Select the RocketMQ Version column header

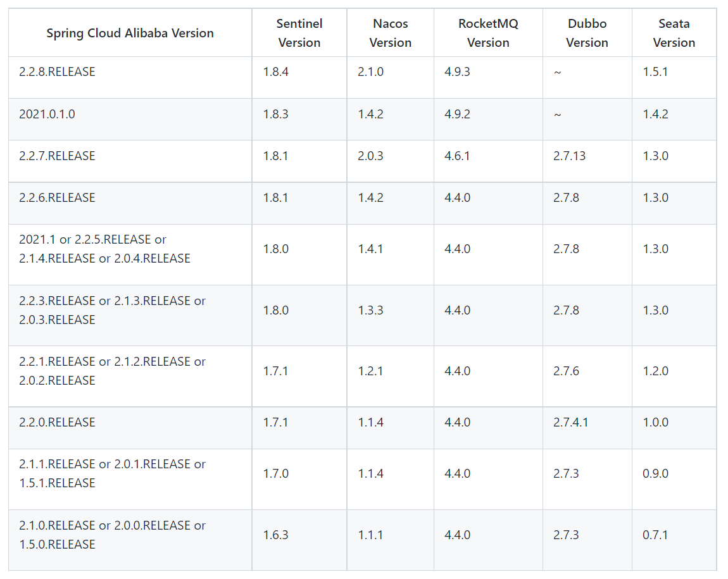tap(488, 33)
